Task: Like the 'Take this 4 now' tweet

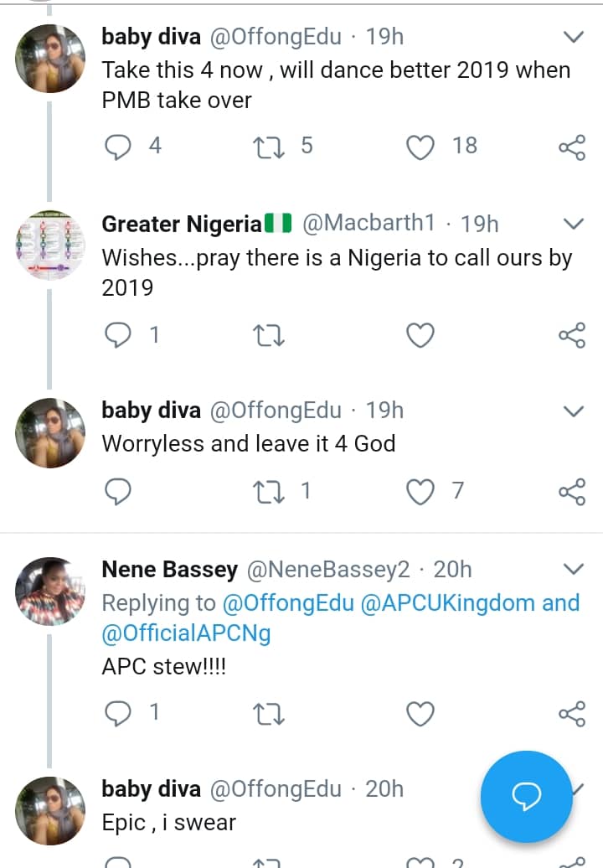Action: coord(420,147)
